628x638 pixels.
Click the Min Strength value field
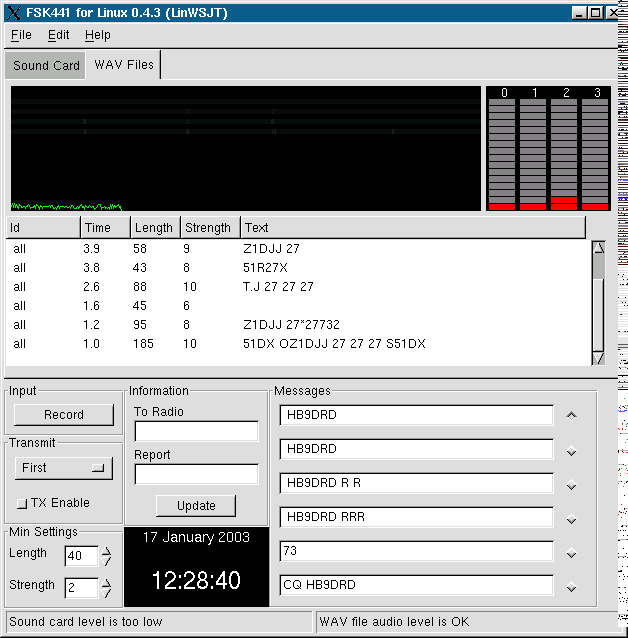coord(81,588)
